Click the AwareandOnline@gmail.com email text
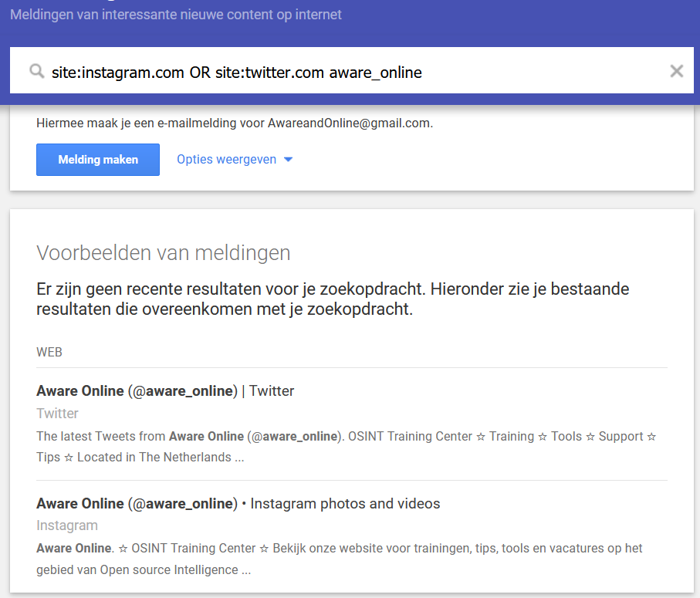The image size is (700, 598). [x=350, y=123]
